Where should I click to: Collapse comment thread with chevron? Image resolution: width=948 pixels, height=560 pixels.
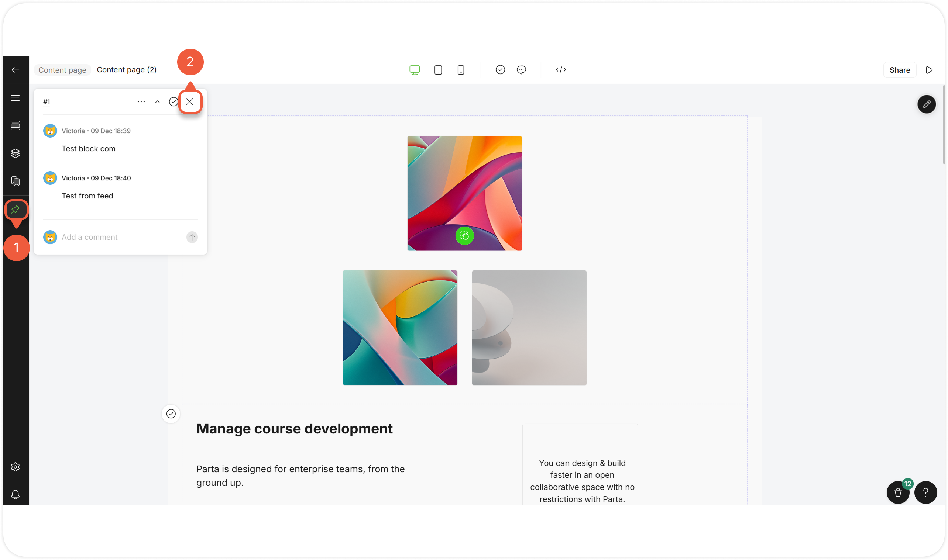tap(157, 101)
